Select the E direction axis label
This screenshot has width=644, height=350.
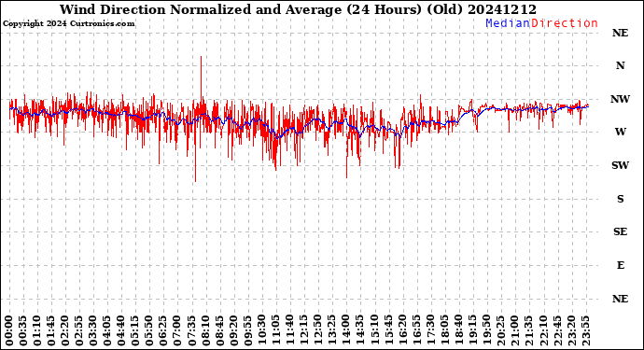621,265
